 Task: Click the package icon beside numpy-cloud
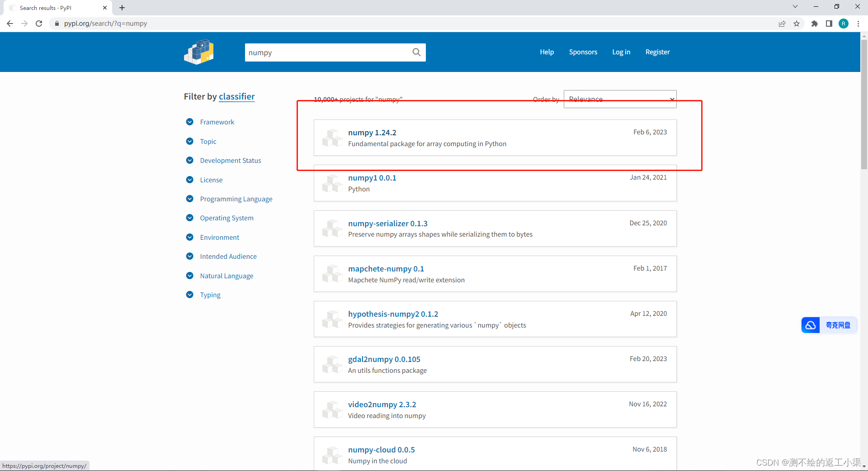pos(332,455)
